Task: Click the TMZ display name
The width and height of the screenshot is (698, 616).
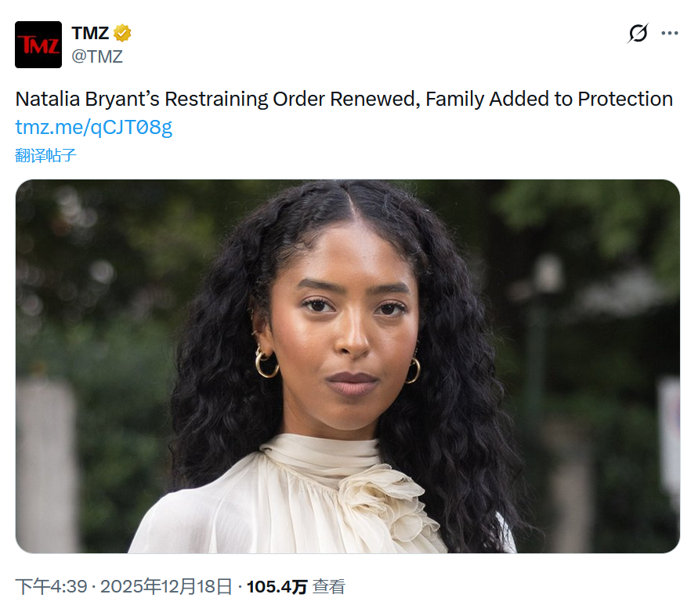Action: [90, 33]
